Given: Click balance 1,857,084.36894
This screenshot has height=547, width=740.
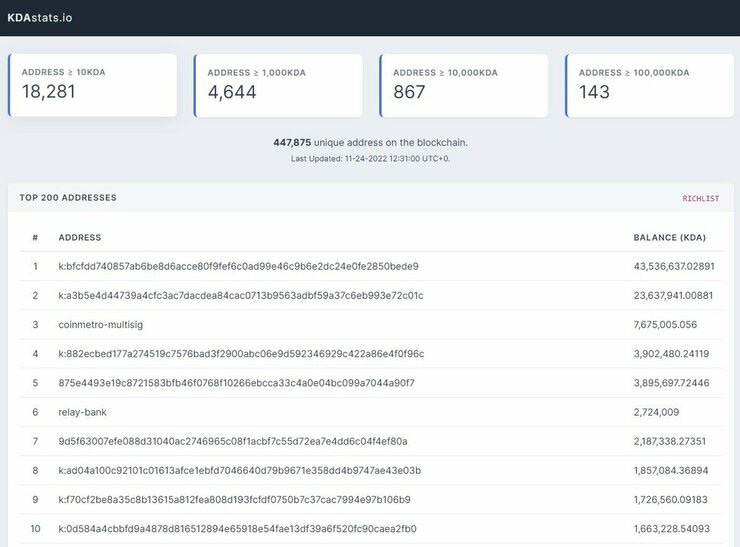Looking at the screenshot, I should (x=671, y=471).
